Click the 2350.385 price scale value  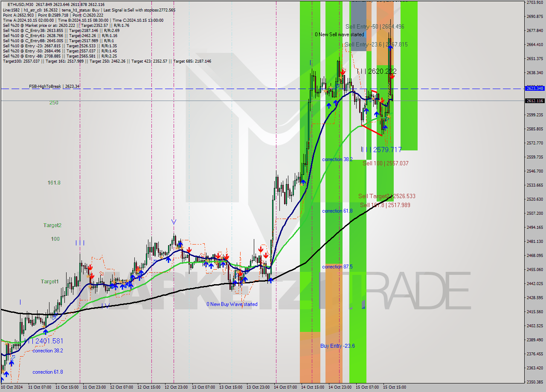(x=534, y=382)
